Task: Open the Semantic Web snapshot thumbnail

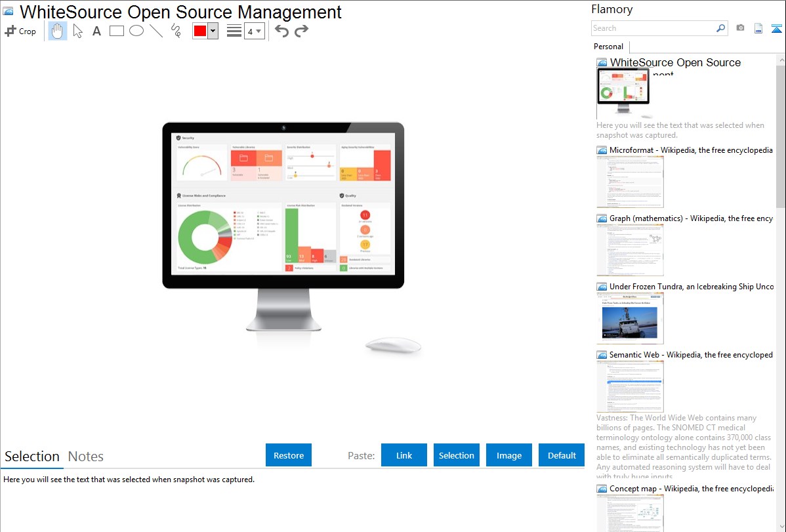Action: click(x=630, y=386)
